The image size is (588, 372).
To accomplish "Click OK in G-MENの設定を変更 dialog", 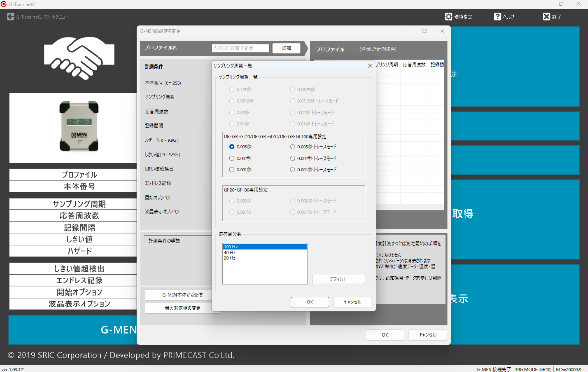I will coord(385,335).
